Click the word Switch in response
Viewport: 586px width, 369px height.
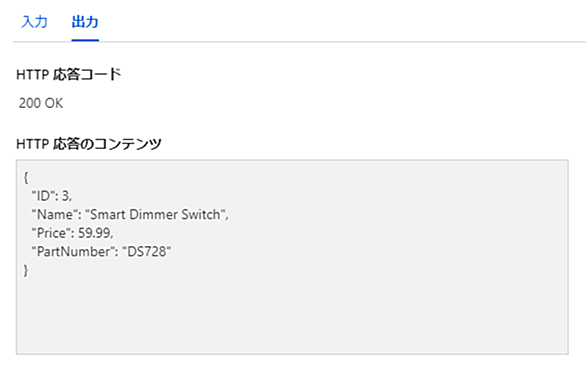coord(201,214)
